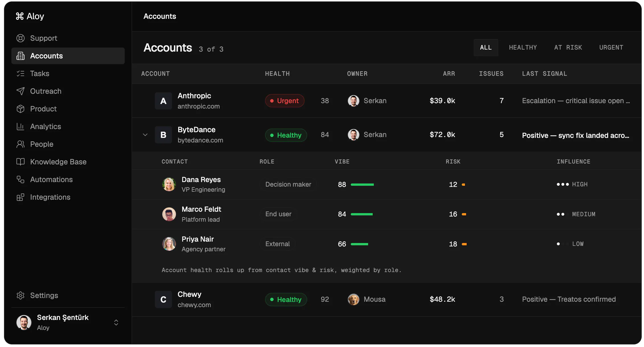The width and height of the screenshot is (644, 347).
Task: Click the Healthy badge for Chewy
Action: tap(286, 300)
